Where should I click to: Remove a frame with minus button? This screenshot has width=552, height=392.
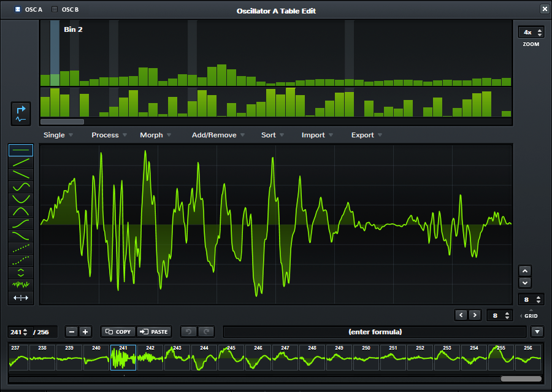coord(72,332)
